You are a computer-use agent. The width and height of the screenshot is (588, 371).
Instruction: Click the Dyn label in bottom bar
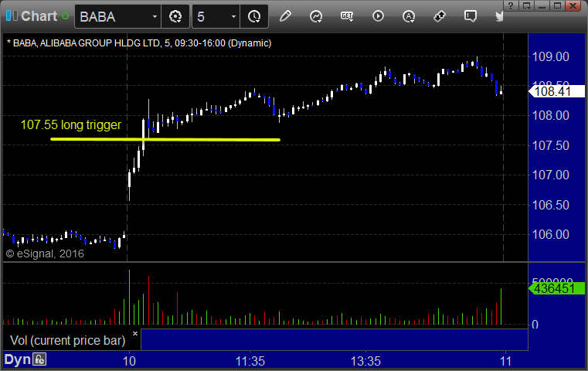tap(17, 359)
